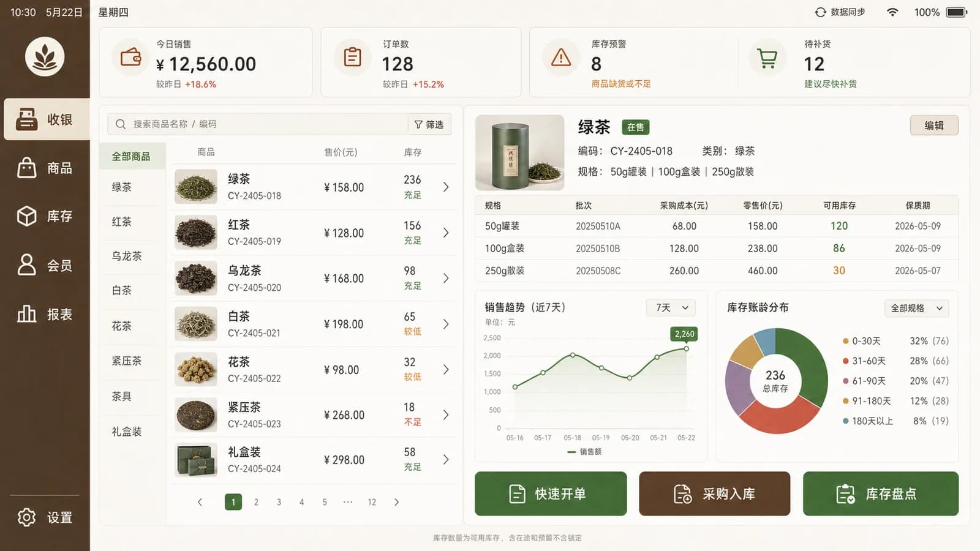Click the search magnifier icon

click(x=121, y=124)
